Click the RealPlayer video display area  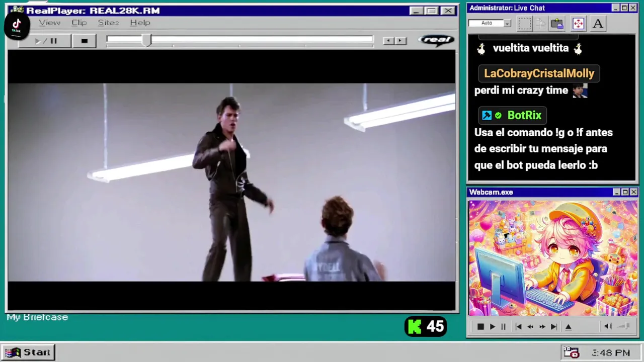point(231,181)
